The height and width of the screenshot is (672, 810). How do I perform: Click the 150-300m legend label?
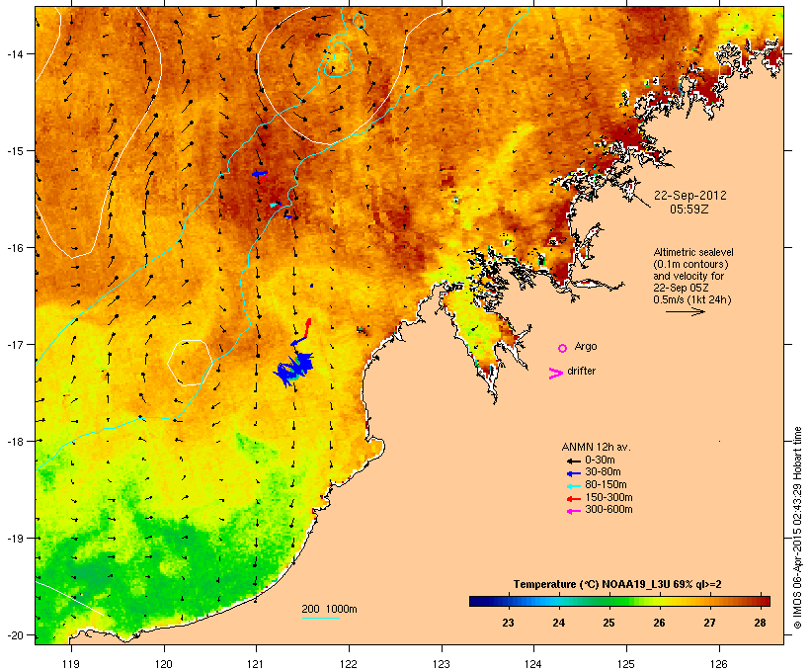pos(608,497)
